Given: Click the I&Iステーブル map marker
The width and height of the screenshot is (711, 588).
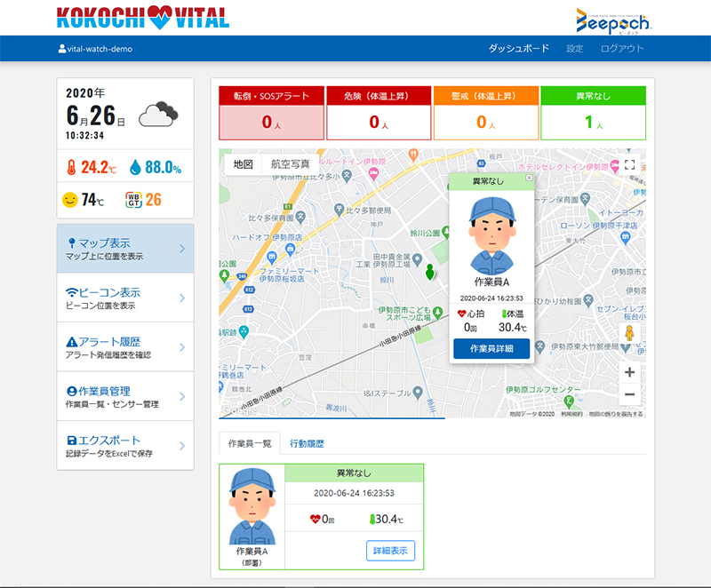Looking at the screenshot, I should click(418, 393).
